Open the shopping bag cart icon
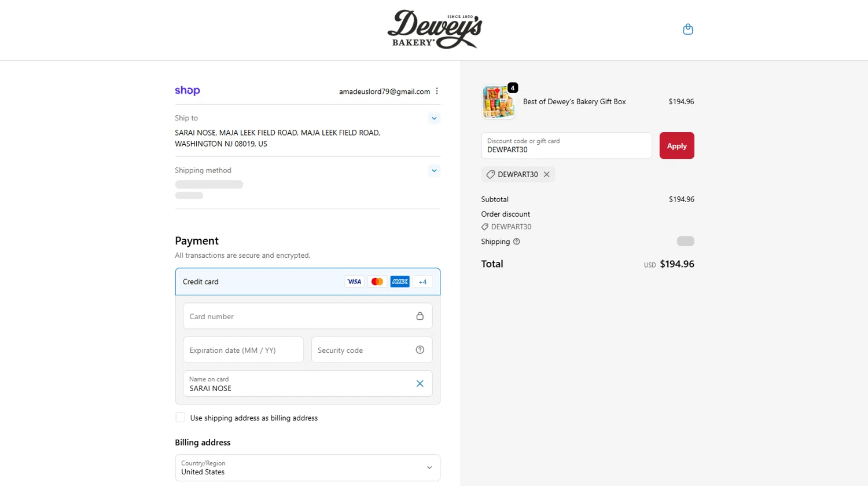Image resolution: width=868 pixels, height=486 pixels. pos(687,29)
